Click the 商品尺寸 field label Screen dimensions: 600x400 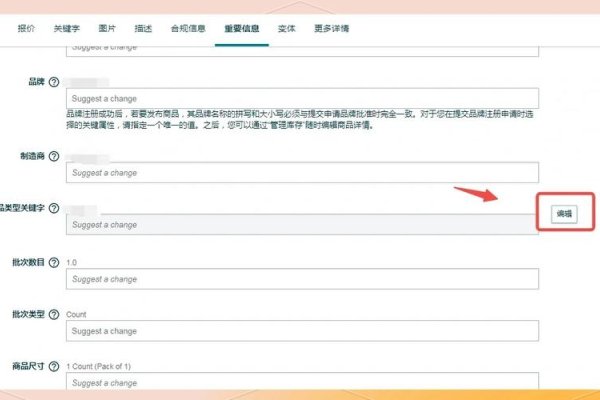click(x=29, y=366)
